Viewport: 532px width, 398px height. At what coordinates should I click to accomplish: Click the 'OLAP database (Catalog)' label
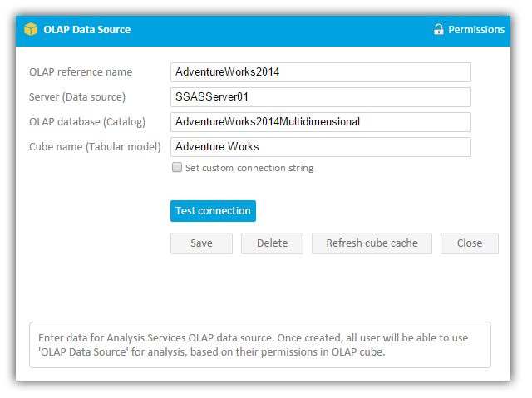87,121
